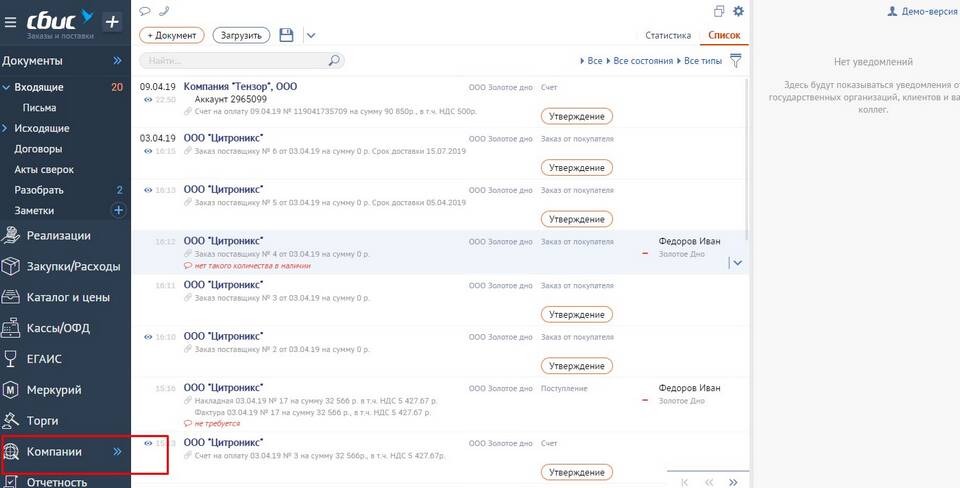This screenshot has height=488, width=960.
Task: Click Утверждение on the Тензор invoice
Action: [x=576, y=116]
